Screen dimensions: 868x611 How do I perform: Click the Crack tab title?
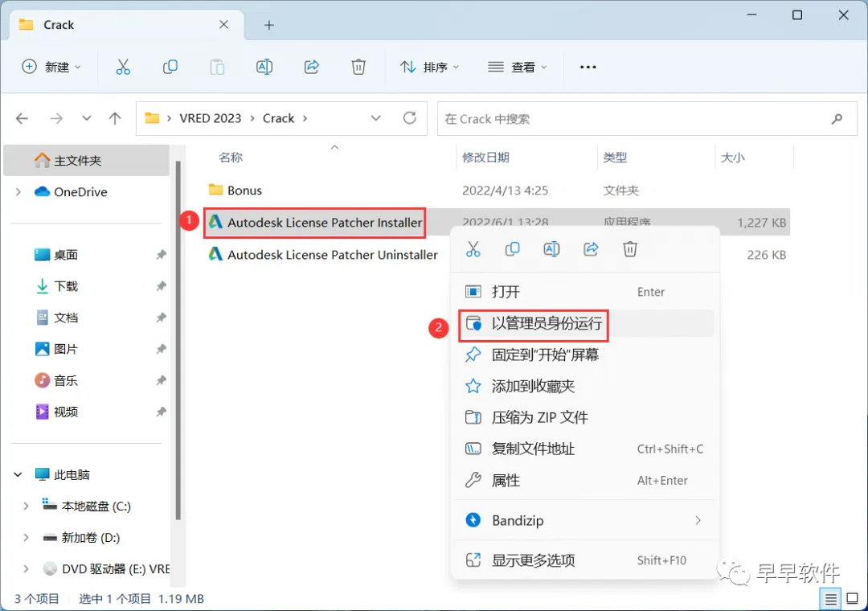59,25
